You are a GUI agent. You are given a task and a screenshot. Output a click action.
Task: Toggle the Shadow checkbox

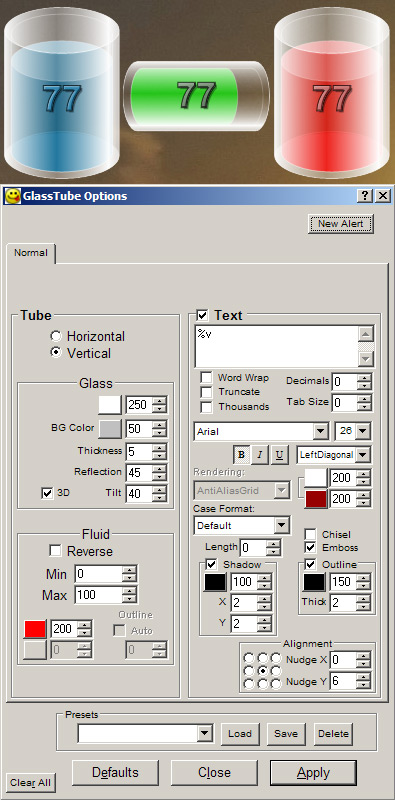pyautogui.click(x=211, y=564)
